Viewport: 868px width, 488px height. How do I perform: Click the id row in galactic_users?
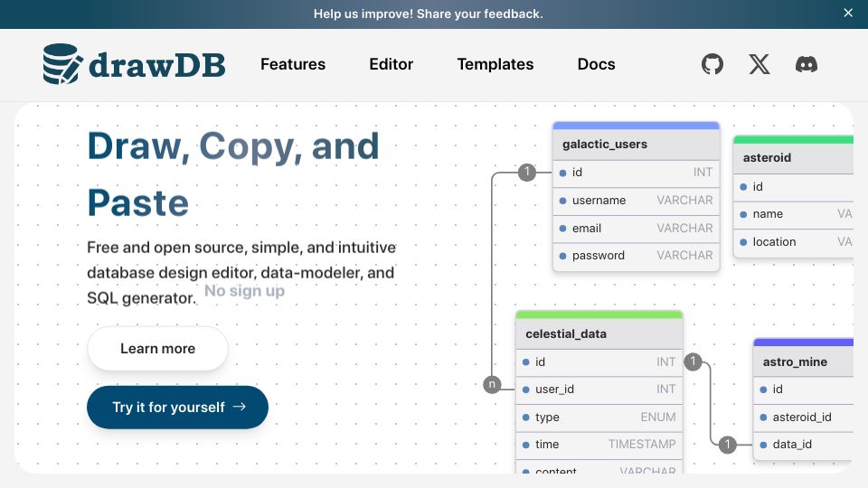pyautogui.click(x=636, y=173)
